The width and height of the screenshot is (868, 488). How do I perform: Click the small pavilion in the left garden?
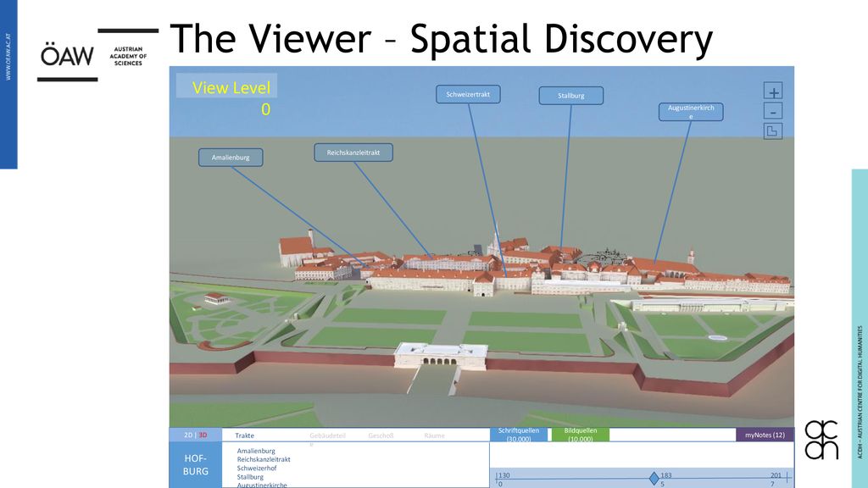pyautogui.click(x=216, y=299)
